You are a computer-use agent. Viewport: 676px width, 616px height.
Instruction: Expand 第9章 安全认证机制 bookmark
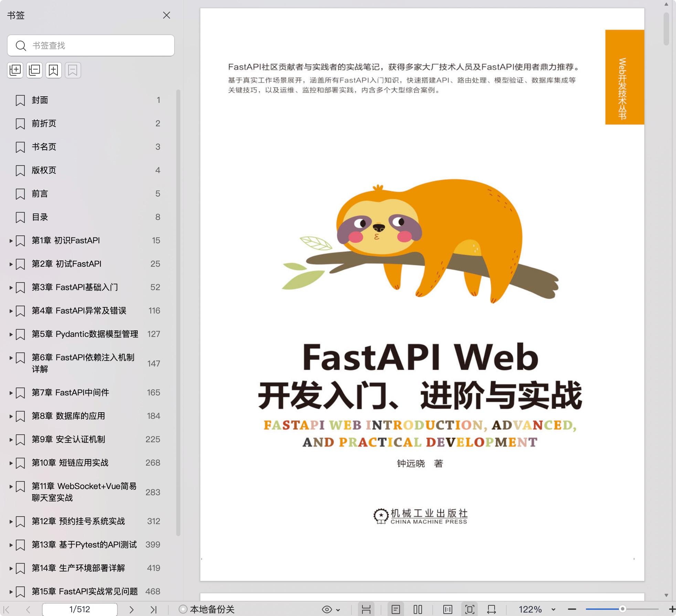[11, 440]
